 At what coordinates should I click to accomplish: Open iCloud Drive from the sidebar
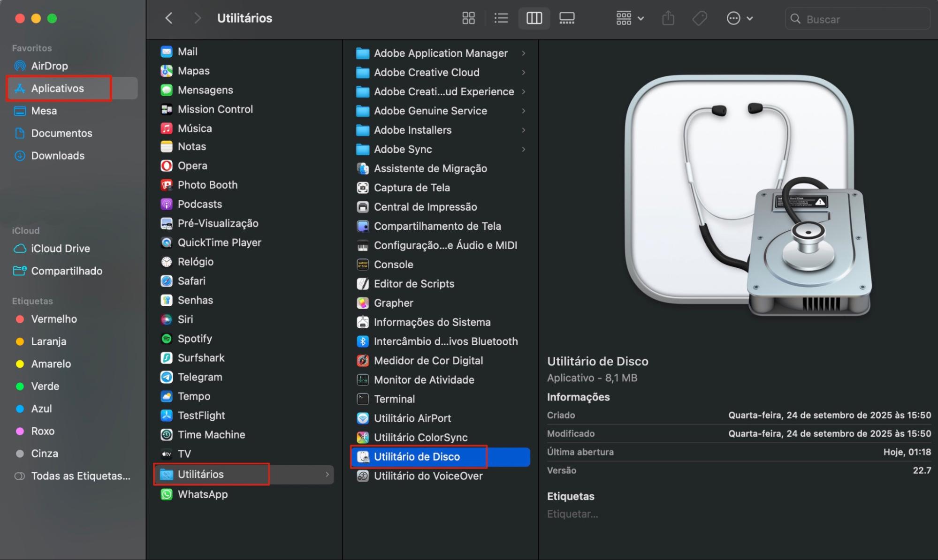60,249
